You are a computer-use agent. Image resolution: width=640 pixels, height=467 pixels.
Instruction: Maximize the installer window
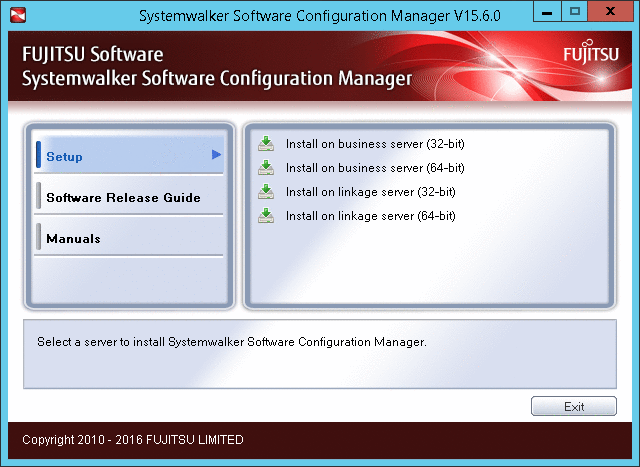(x=574, y=14)
